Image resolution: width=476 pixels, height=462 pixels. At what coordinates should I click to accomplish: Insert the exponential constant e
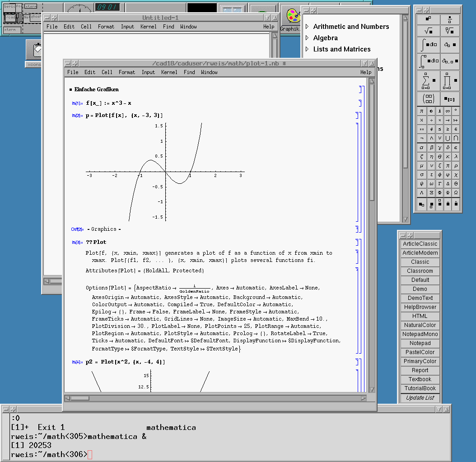pos(431,111)
